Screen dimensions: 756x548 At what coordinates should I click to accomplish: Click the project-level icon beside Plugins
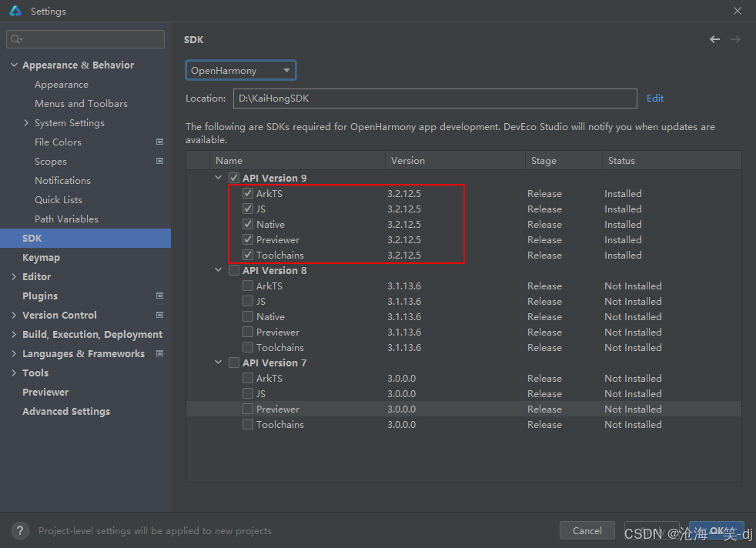coord(159,296)
